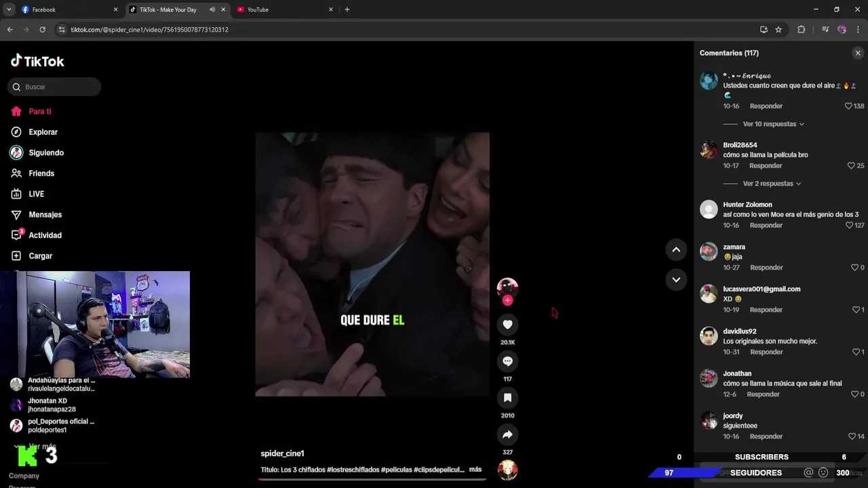This screenshot has width=868, height=488.
Task: Like the video with the heart icon
Action: pos(507,325)
